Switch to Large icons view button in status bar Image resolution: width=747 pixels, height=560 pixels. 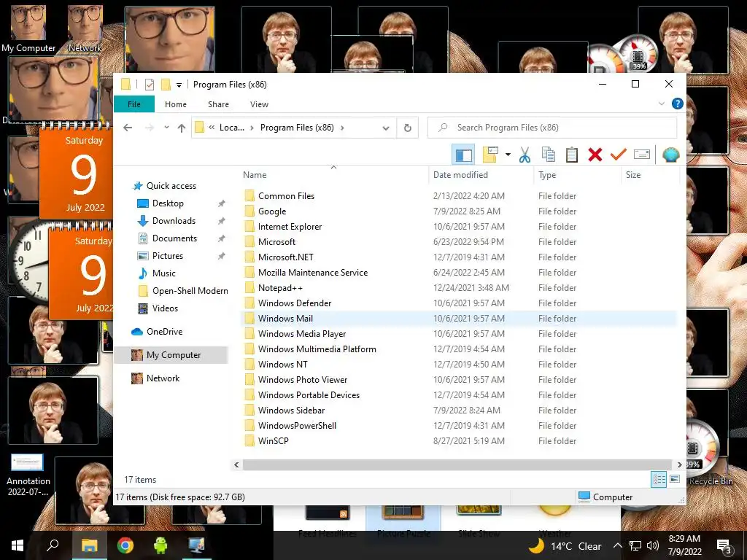point(675,479)
